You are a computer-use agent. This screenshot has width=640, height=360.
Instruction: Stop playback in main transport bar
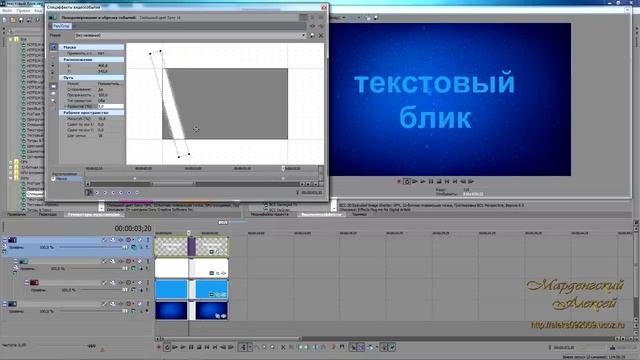coord(199,347)
